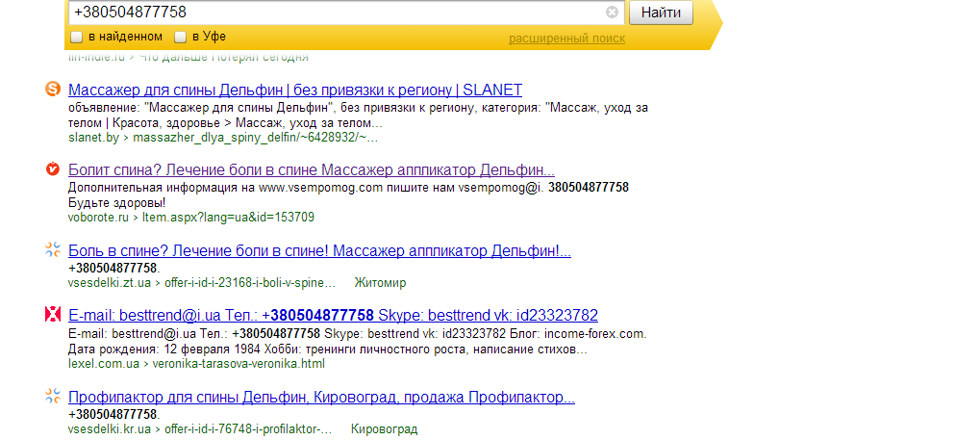Click the Житомир region label
980x440 pixels.
tap(380, 283)
